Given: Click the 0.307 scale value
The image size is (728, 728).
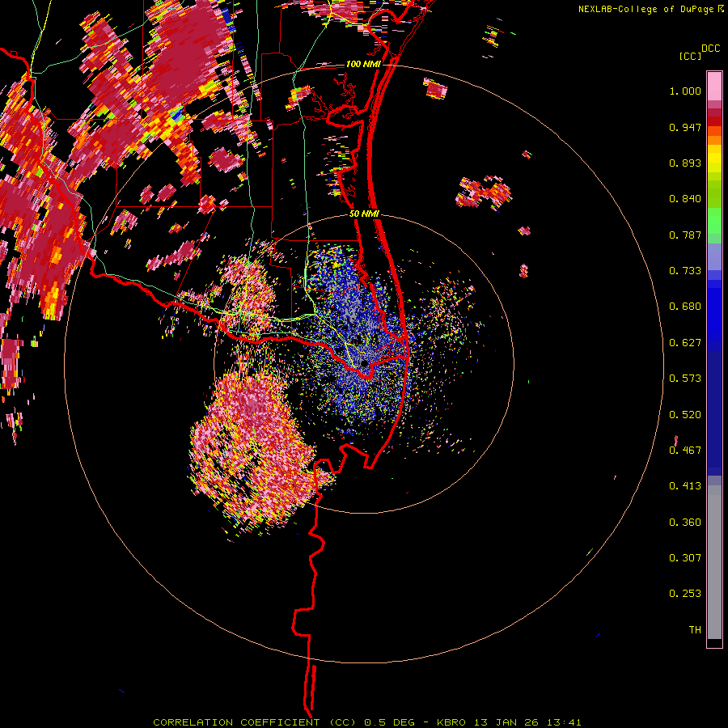Looking at the screenshot, I should [685, 558].
